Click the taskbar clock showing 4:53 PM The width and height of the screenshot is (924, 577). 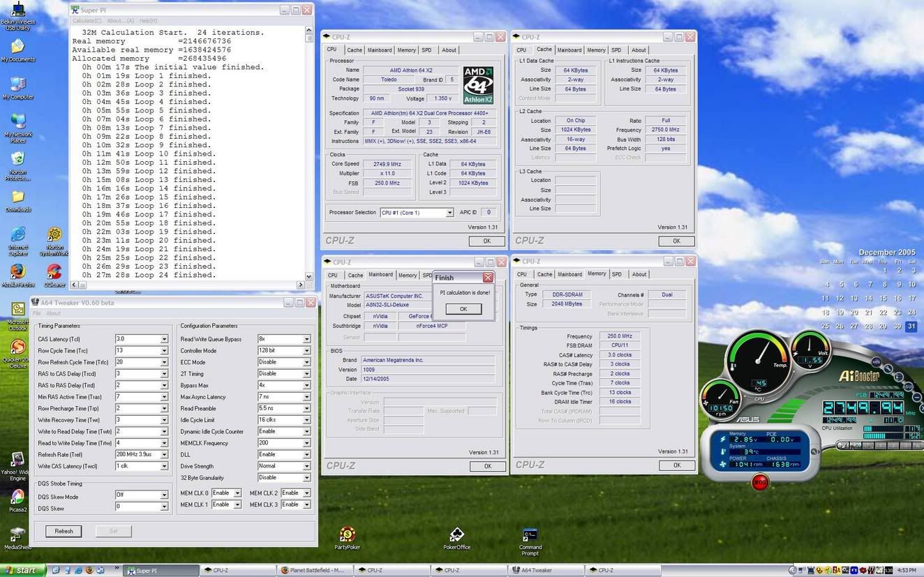[x=907, y=571]
